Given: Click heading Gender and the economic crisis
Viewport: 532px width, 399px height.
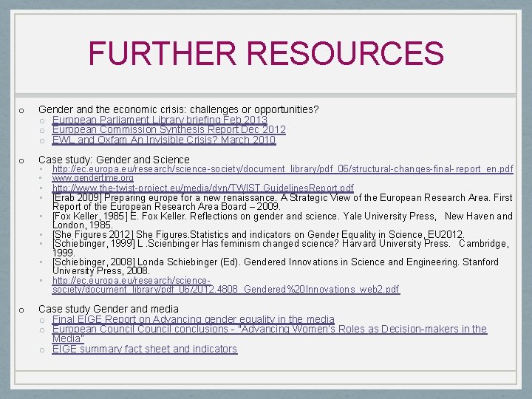Looking at the screenshot, I should tap(179, 109).
